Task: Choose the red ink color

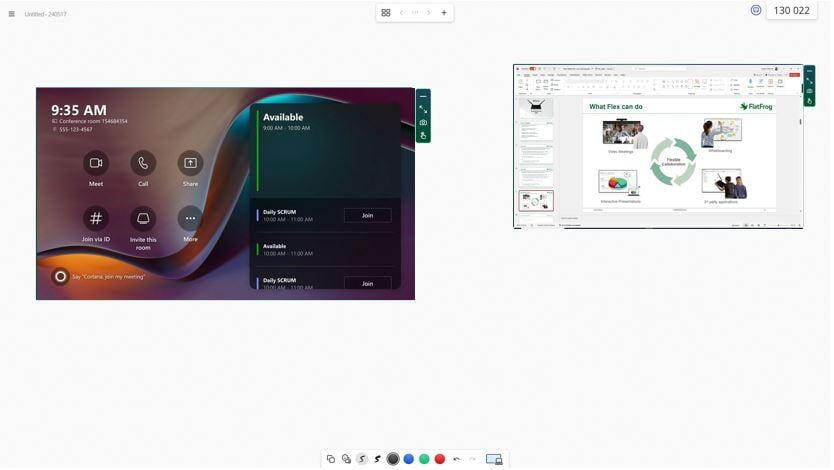Action: 440,459
